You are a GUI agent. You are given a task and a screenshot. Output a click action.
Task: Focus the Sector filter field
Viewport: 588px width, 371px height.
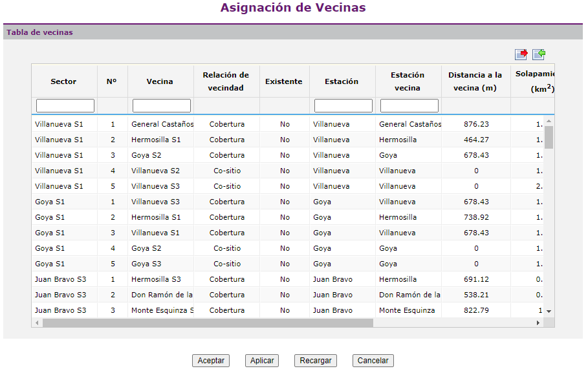tap(65, 106)
